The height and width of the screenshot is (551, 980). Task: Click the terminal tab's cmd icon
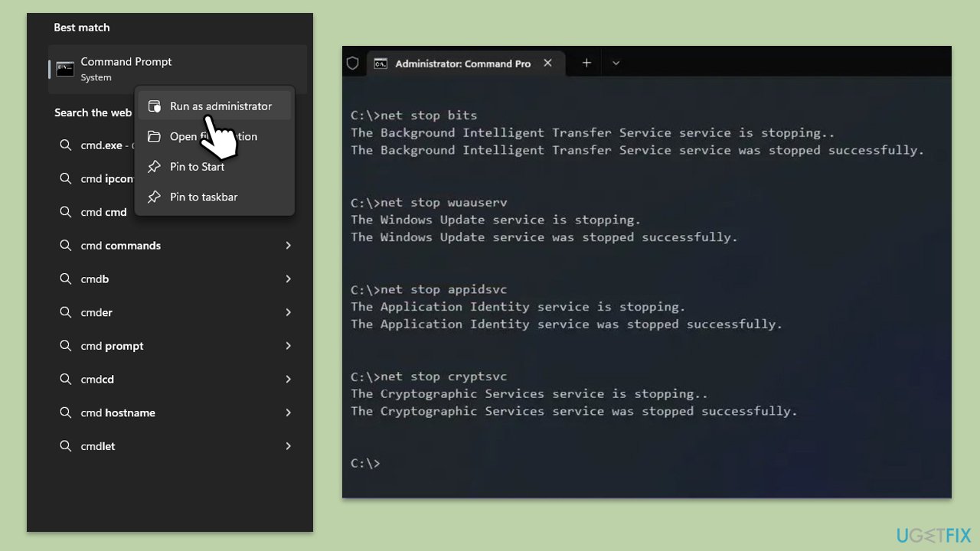tap(381, 64)
